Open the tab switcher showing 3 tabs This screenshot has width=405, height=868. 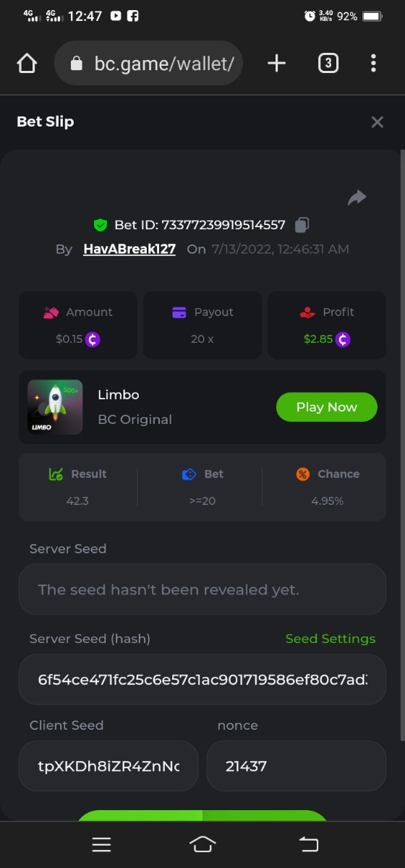click(x=328, y=64)
